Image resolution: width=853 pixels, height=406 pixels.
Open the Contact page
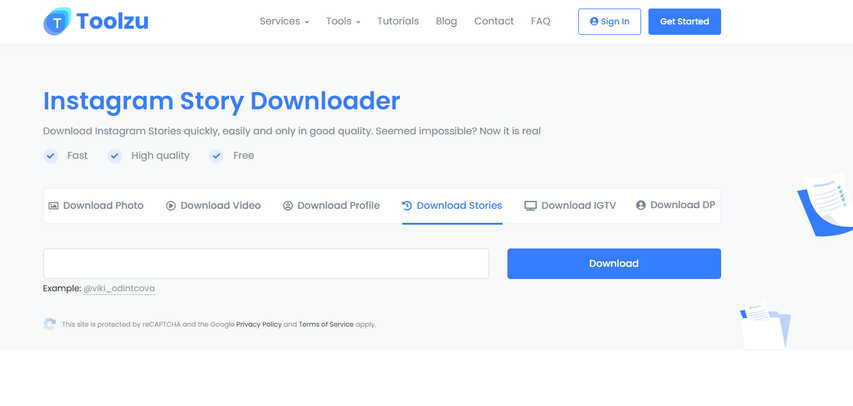point(494,21)
